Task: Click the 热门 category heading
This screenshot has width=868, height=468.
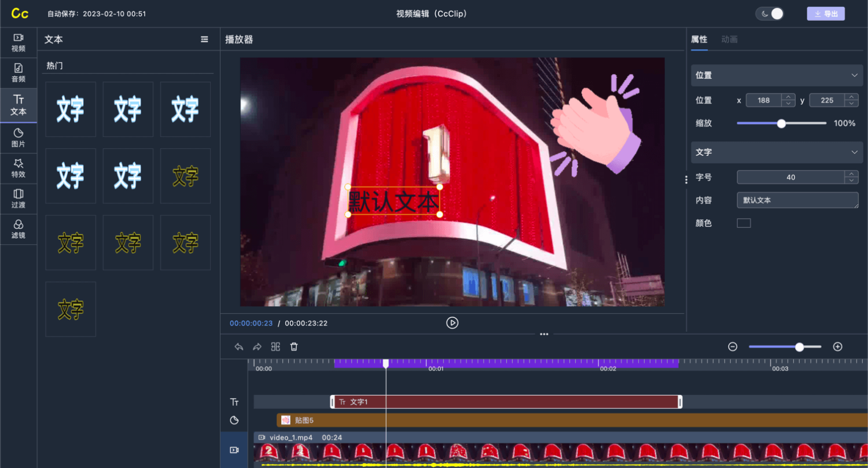Action: coord(55,66)
